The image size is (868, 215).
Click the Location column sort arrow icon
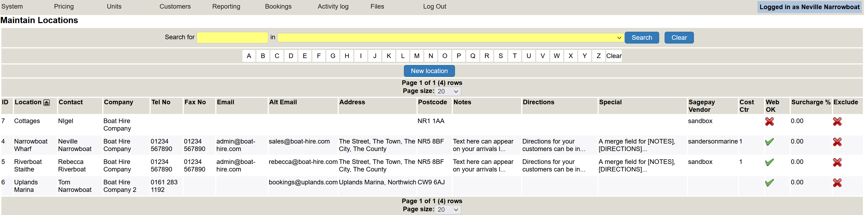tap(47, 103)
